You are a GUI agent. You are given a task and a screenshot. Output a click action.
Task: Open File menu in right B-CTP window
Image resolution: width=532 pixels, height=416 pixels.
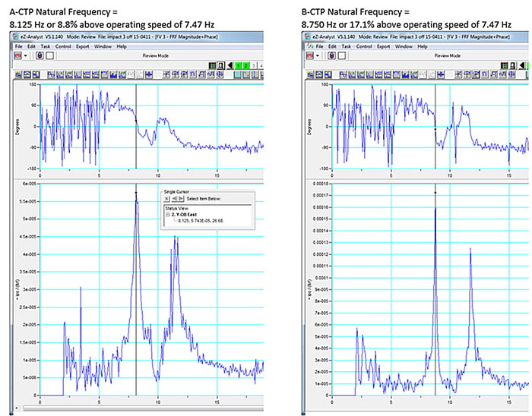(320, 46)
